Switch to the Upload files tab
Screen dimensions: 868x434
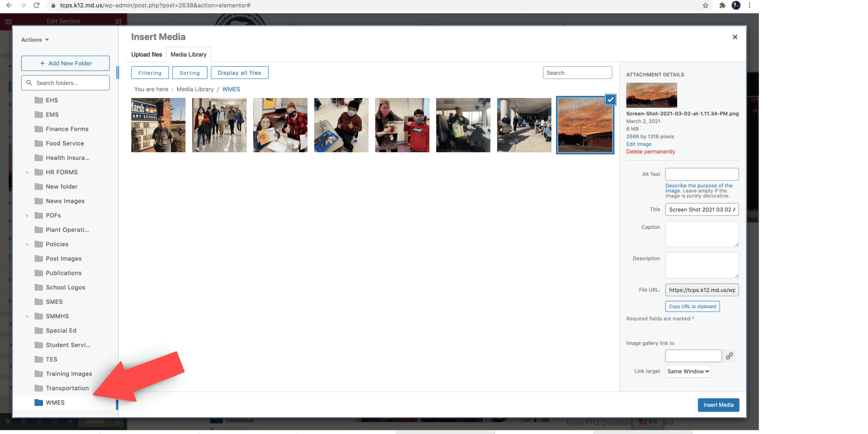(x=147, y=54)
